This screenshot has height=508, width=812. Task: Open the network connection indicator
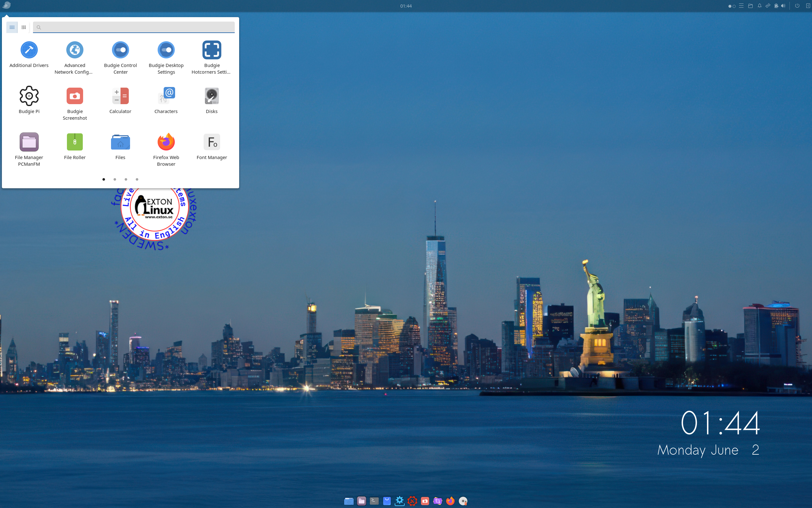point(768,6)
